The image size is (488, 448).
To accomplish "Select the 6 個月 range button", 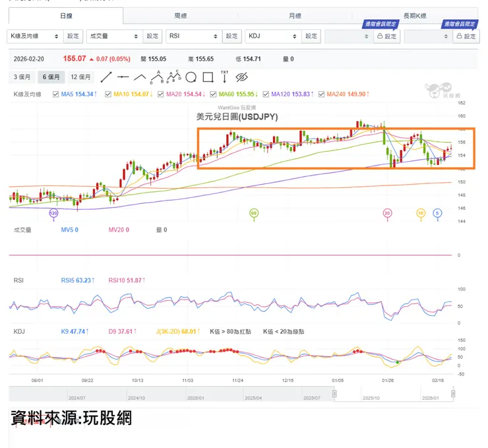I will tap(51, 77).
